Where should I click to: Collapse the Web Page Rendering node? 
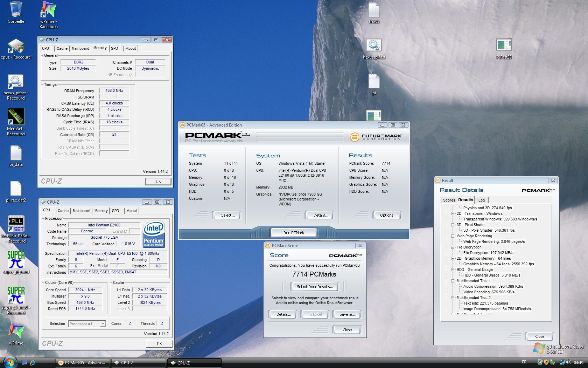pyautogui.click(x=453, y=236)
